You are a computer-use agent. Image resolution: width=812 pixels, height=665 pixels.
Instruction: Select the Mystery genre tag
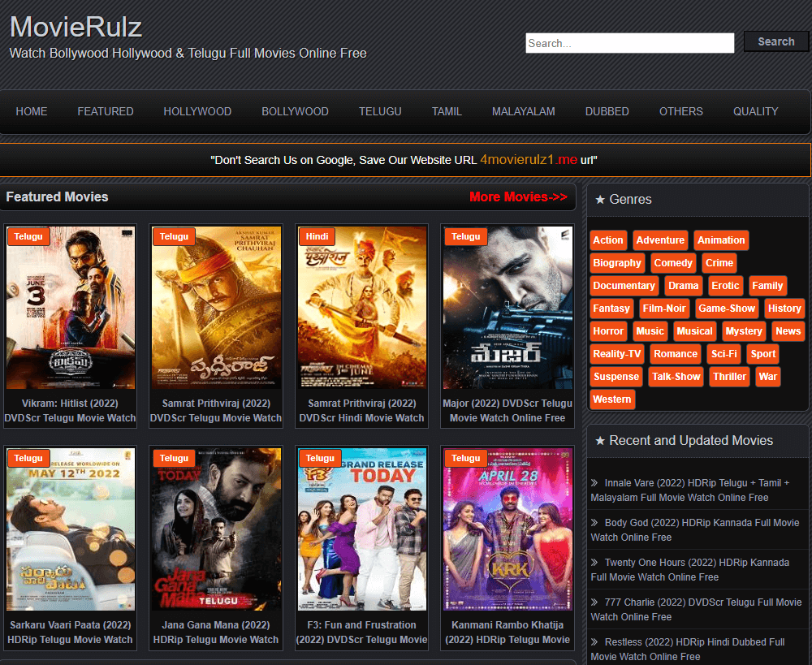[x=744, y=331]
